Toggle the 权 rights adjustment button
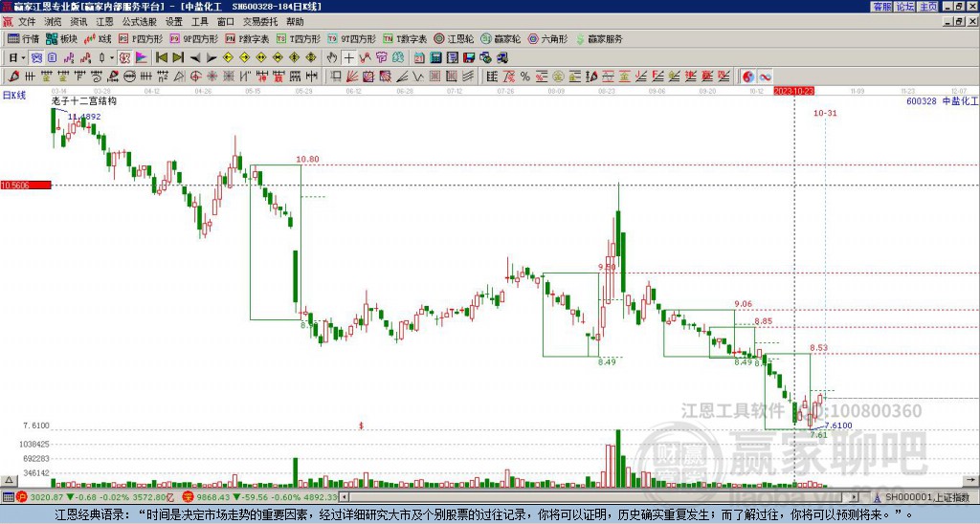The image size is (980, 524). 124,57
